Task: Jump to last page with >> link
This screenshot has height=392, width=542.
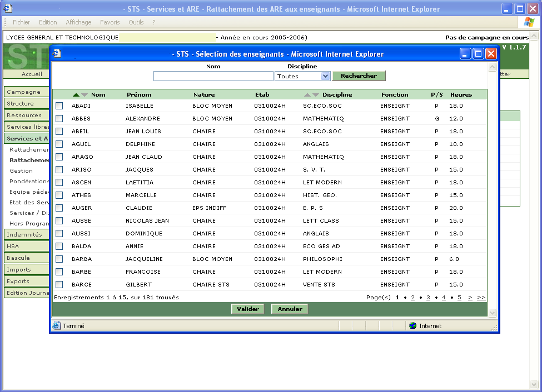Action: 481,298
